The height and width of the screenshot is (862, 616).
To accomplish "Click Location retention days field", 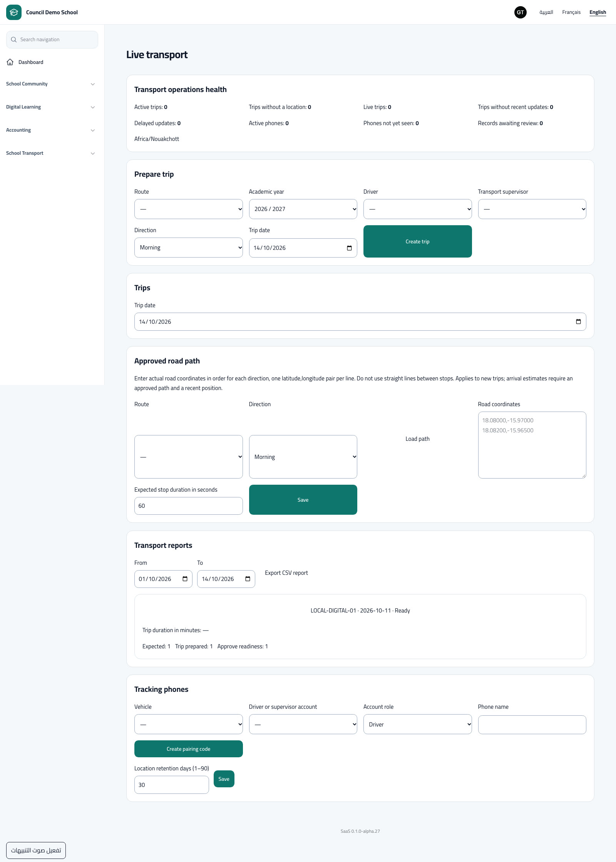I will 171,785.
